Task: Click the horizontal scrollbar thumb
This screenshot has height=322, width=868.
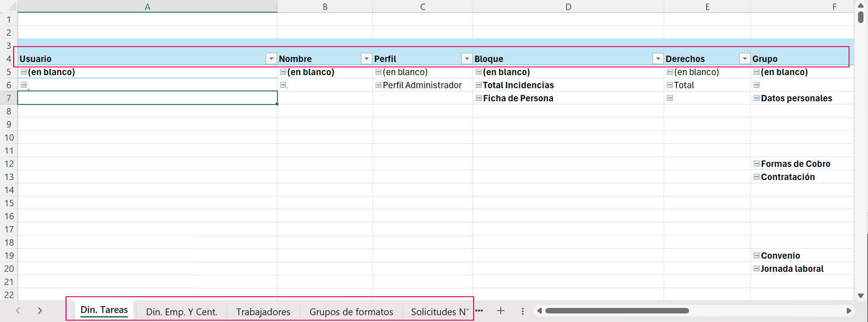Action: 617,311
